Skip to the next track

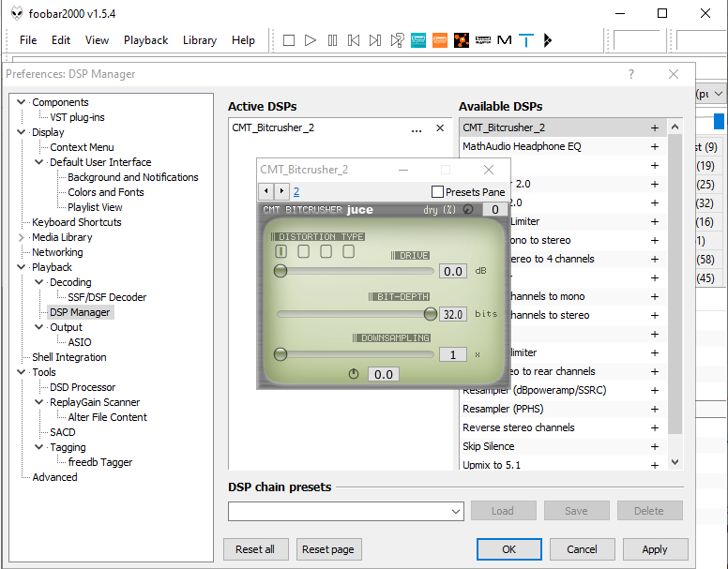[x=374, y=40]
